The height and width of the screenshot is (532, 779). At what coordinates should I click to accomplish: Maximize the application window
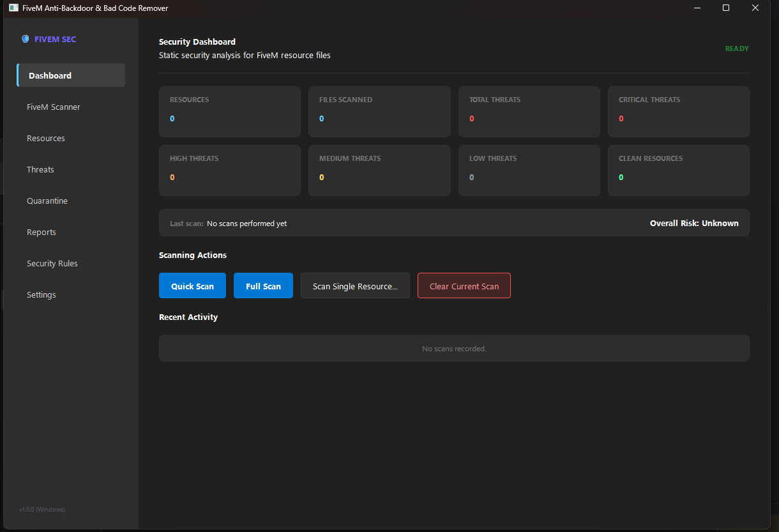coord(726,8)
